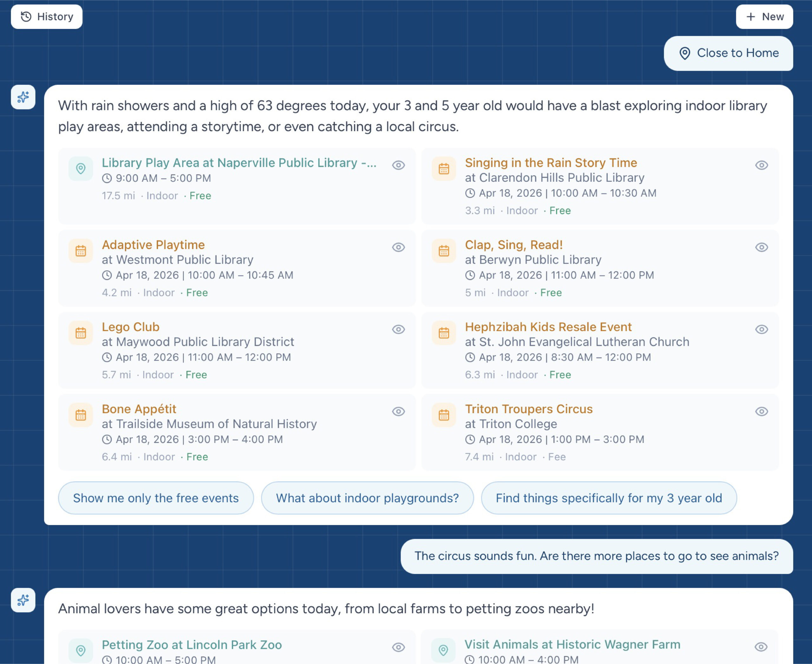812x664 pixels.
Task: Toggle eye icon on Bone Appétit card
Action: (x=398, y=411)
